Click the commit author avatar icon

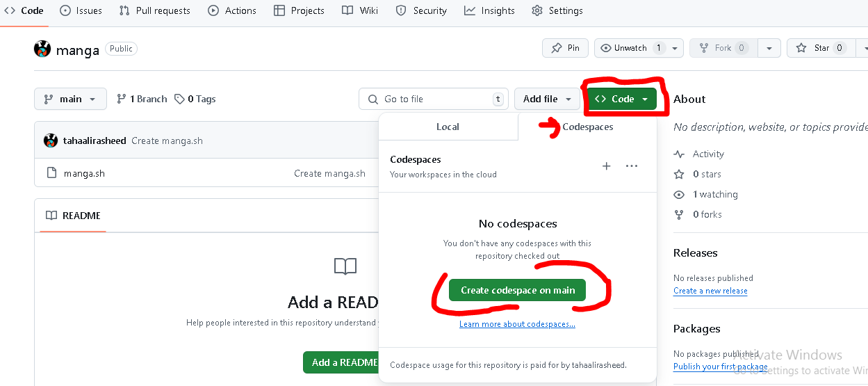pos(51,140)
